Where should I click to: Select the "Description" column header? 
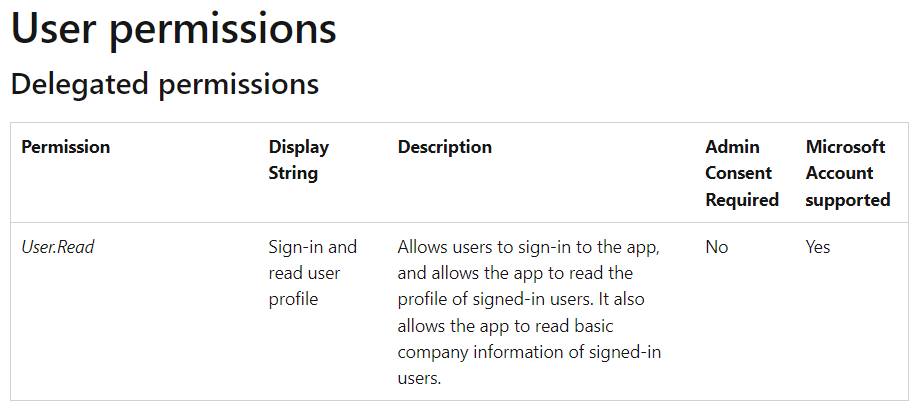tap(445, 147)
